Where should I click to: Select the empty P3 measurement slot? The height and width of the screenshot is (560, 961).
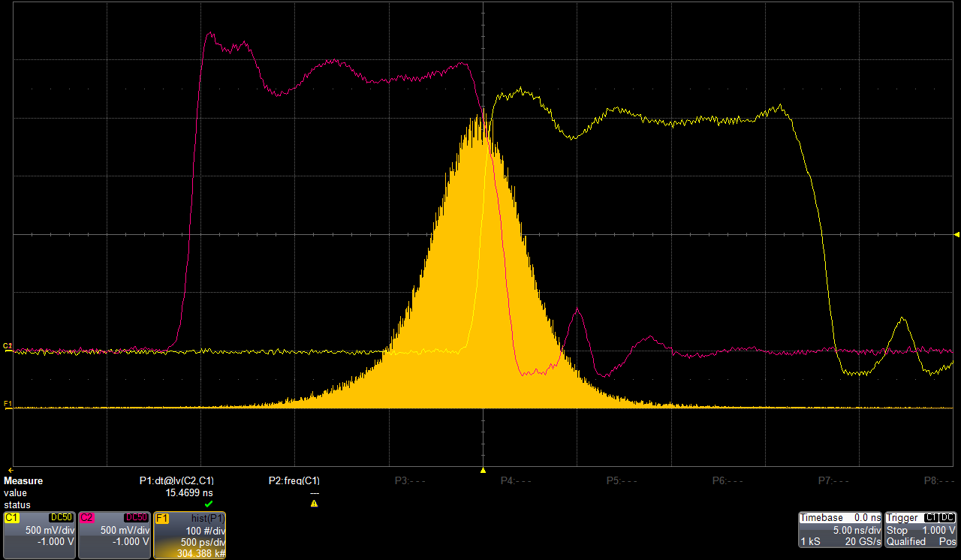coord(410,480)
